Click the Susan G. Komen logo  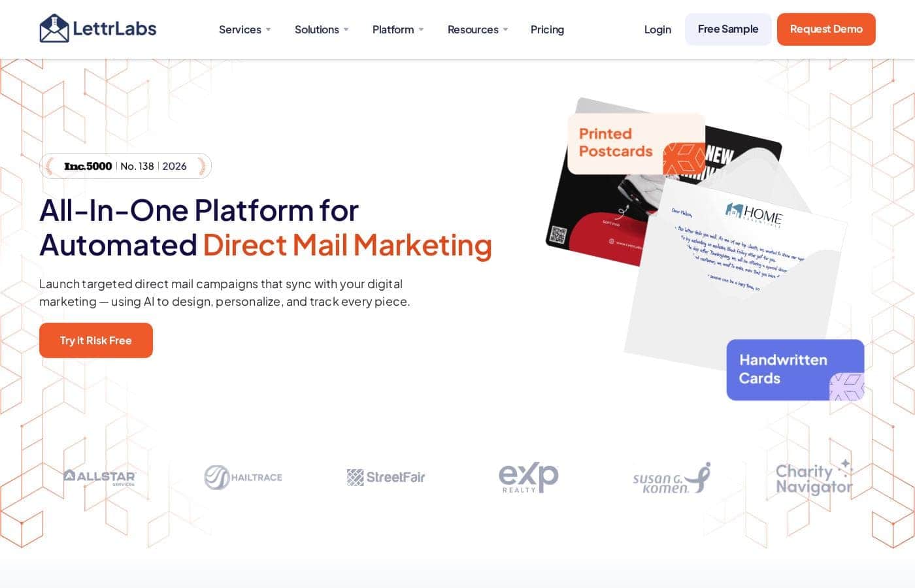point(671,478)
